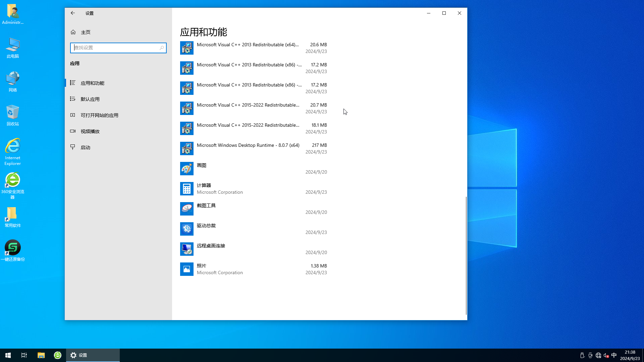Click the network globe tray icon
This screenshot has height=362, width=644.
[x=598, y=355]
